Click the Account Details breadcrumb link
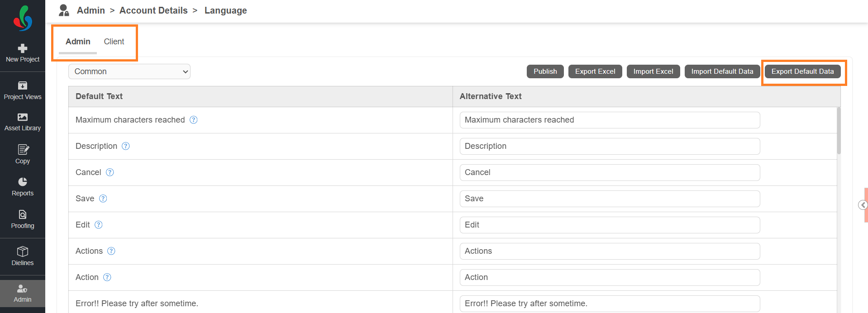 (153, 10)
